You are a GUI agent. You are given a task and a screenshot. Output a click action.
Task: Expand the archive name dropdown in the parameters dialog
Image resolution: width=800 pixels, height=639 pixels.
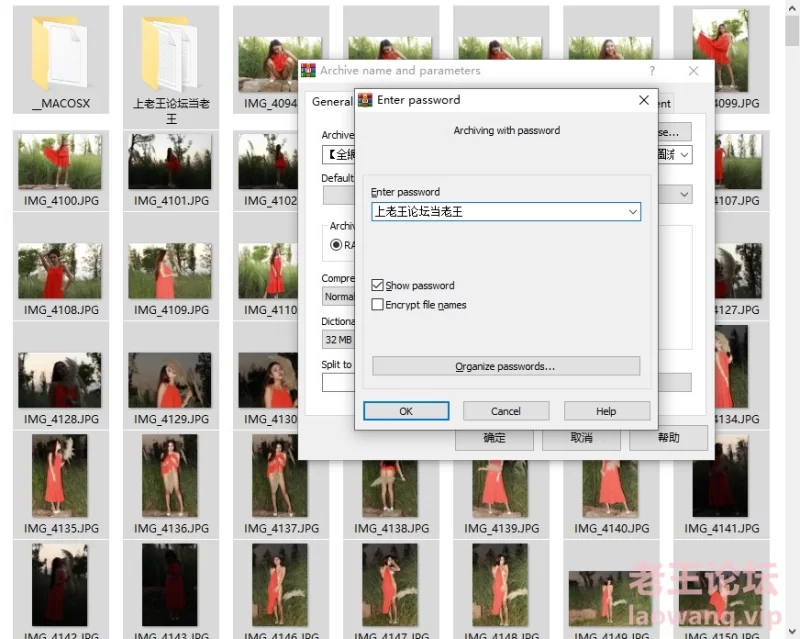684,154
